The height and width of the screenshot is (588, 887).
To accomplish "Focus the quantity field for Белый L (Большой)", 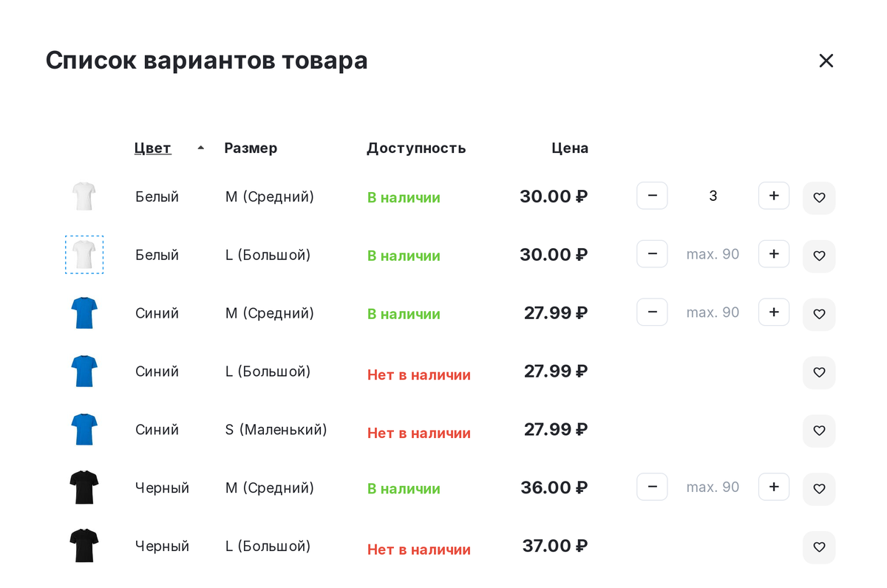I will coord(713,254).
